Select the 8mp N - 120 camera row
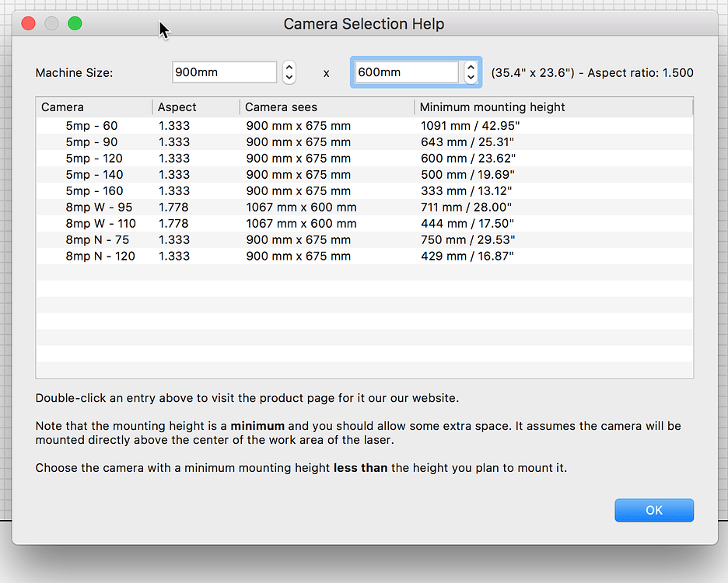The image size is (728, 583). (100, 257)
